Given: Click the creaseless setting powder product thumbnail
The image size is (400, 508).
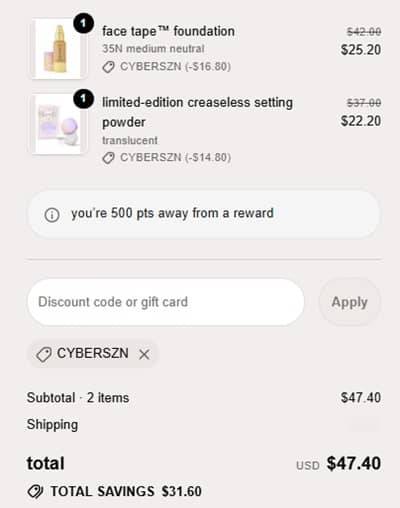Looking at the screenshot, I should point(59,124).
